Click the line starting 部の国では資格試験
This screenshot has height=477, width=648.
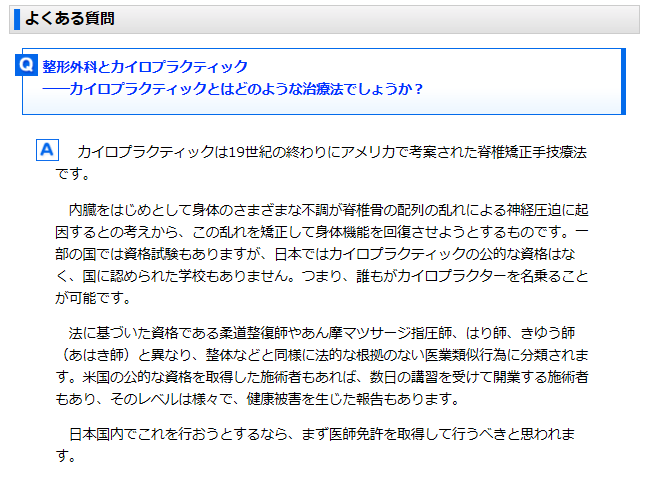point(315,254)
